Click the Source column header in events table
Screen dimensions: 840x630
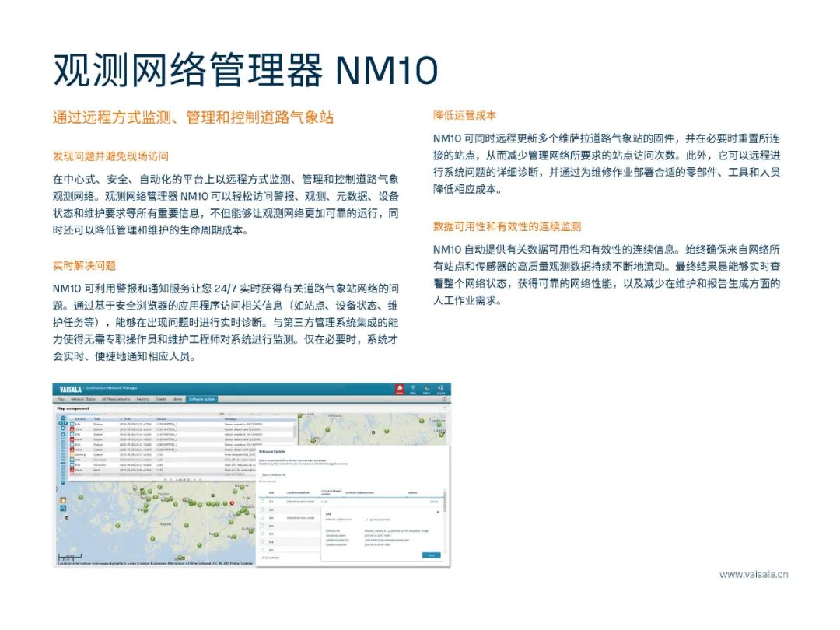(161, 419)
